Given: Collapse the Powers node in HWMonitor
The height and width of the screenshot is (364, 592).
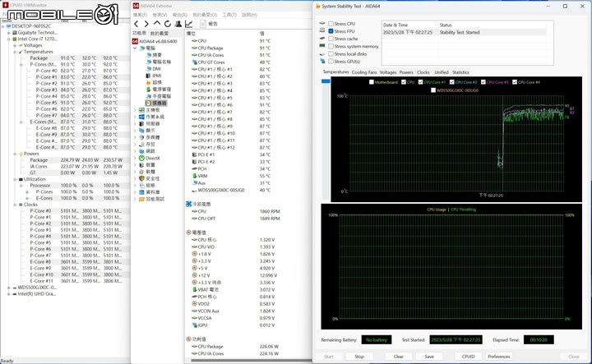Looking at the screenshot, I should pyautogui.click(x=15, y=154).
